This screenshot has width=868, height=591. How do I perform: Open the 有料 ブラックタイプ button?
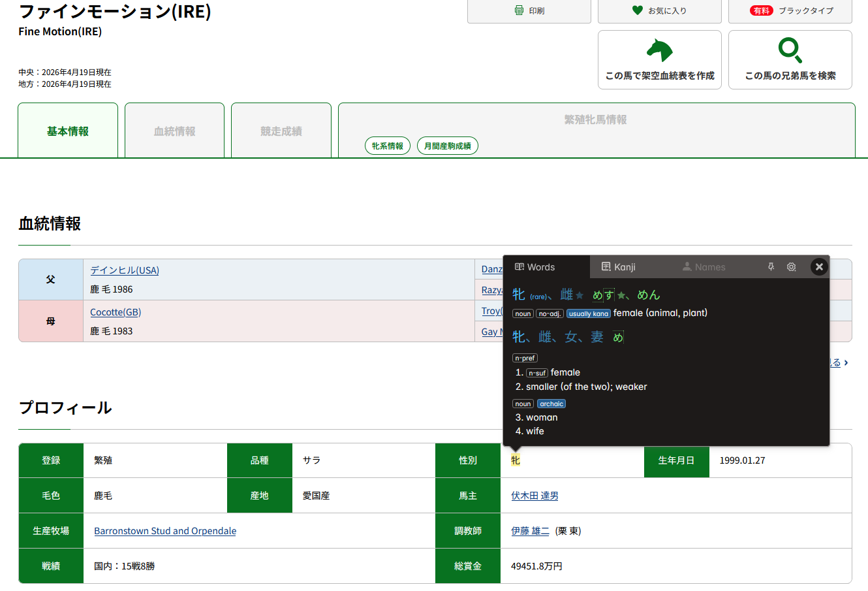[x=790, y=10]
